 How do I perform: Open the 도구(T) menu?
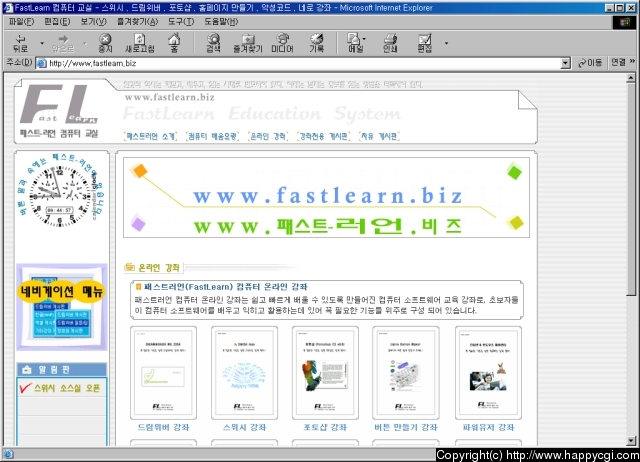(181, 22)
